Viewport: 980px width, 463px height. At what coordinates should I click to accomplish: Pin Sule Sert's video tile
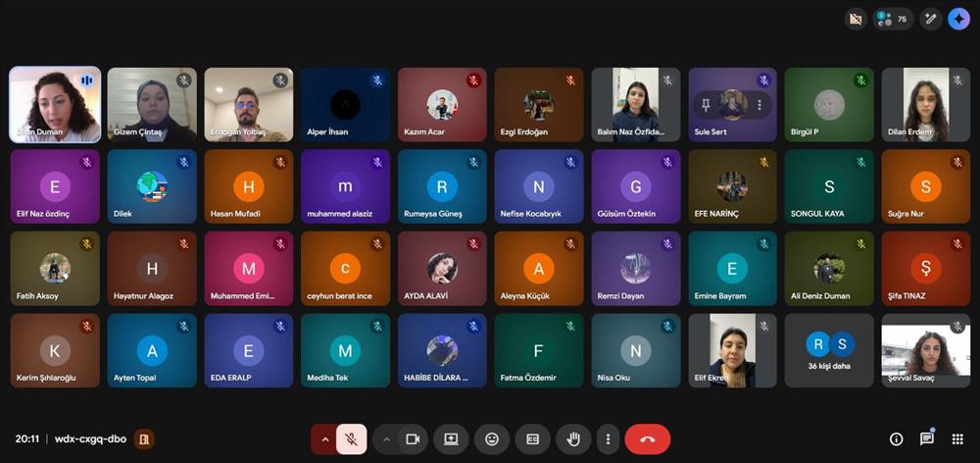coord(706,104)
